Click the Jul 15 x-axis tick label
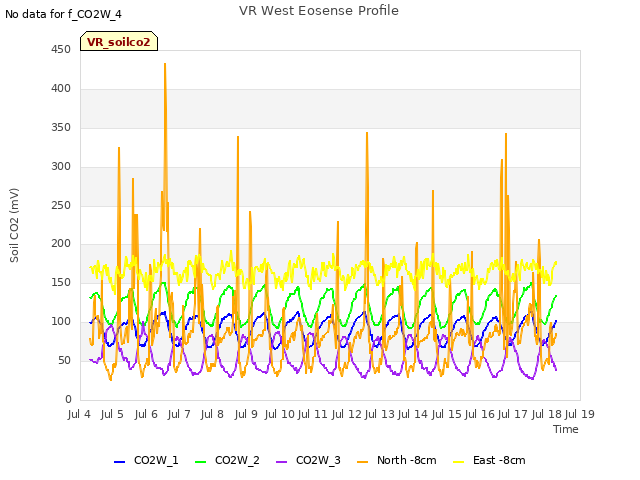Image resolution: width=640 pixels, height=480 pixels. pos(447,414)
